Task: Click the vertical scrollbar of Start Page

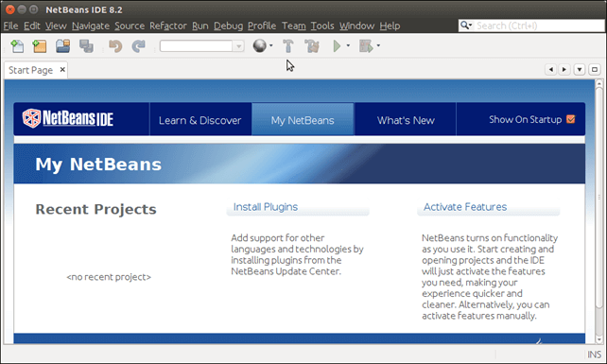Action: tap(598, 198)
